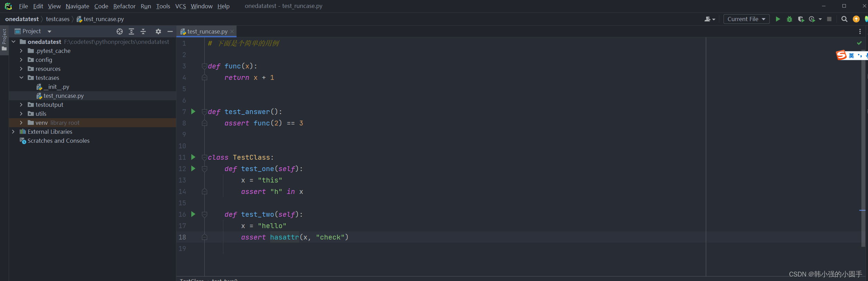Expand the config folder
868x281 pixels.
[x=21, y=60]
